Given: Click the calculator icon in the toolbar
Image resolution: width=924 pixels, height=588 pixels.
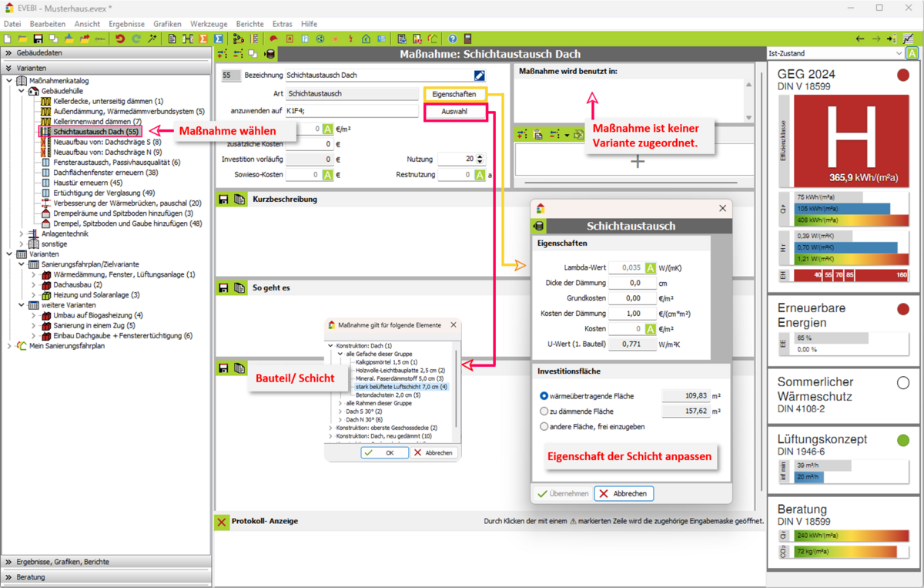Looking at the screenshot, I should point(467,39).
